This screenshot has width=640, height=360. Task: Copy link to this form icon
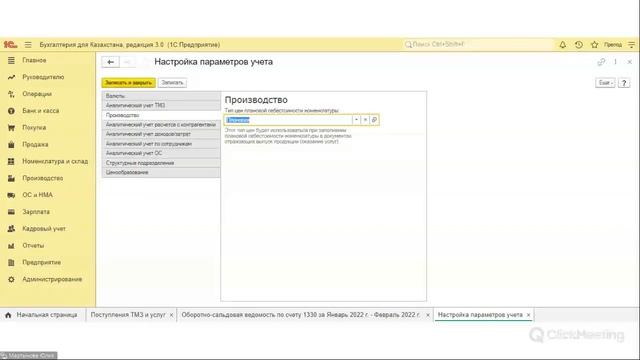[x=601, y=62]
